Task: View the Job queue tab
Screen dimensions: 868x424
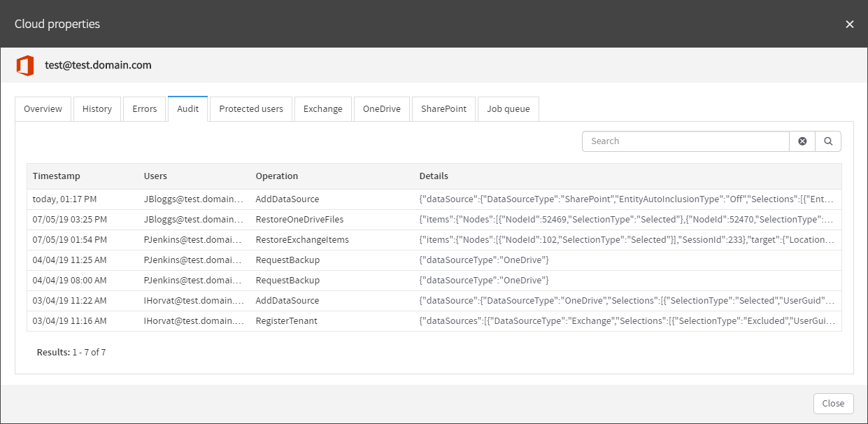Action: (508, 109)
